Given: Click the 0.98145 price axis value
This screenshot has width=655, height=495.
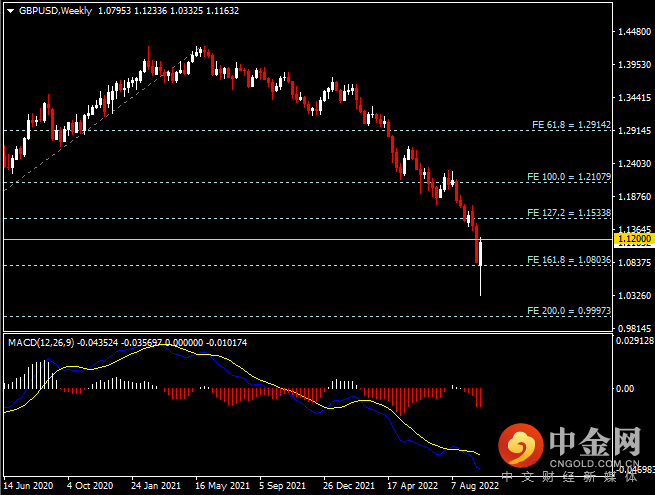Looking at the screenshot, I should click(635, 328).
